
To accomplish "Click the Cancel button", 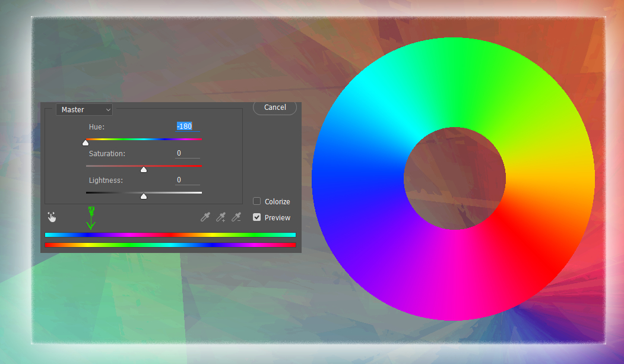I will (275, 107).
